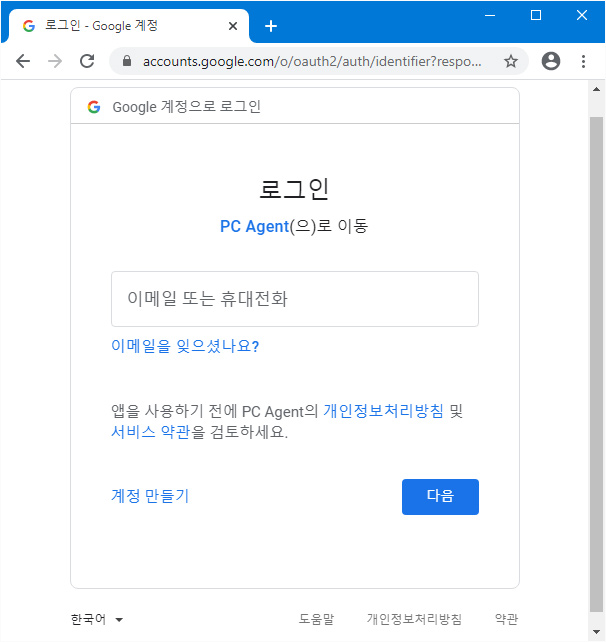Click the page scrollbar up arrow
The width and height of the screenshot is (606, 642).
point(597,89)
